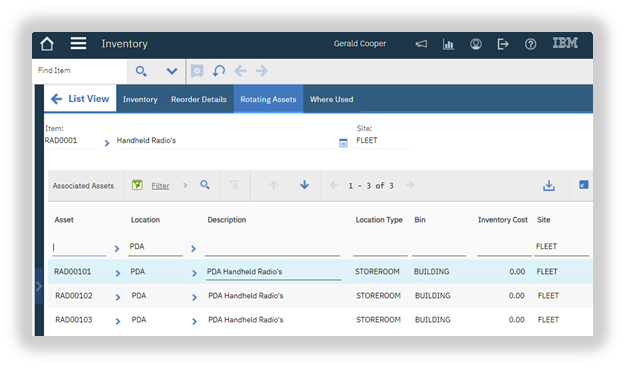626x368 pixels.
Task: Sort by the Inventory Cost column header
Action: click(503, 220)
